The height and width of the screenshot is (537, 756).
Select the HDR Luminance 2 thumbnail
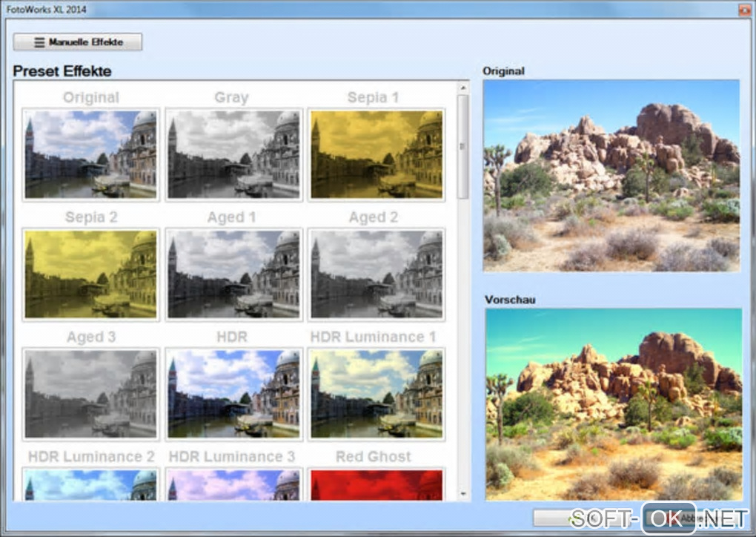90,484
